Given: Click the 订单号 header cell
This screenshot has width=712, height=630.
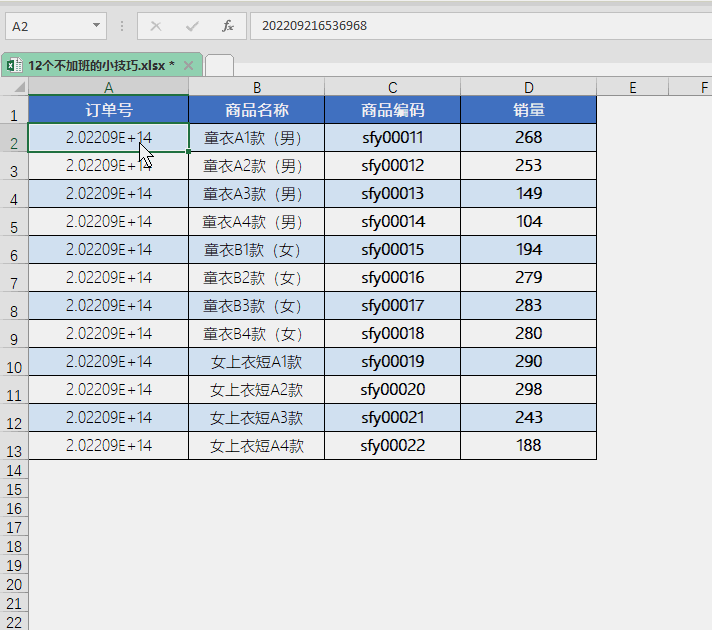Looking at the screenshot, I should pos(108,110).
